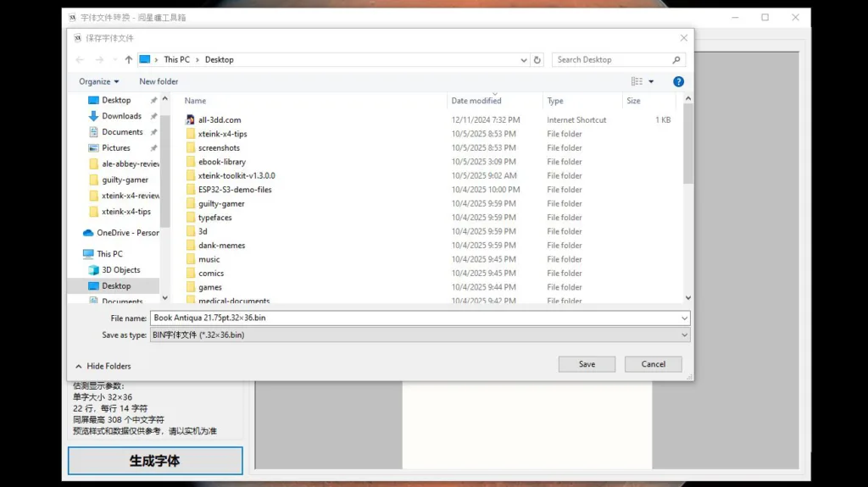The width and height of the screenshot is (868, 487).
Task: Select the 3d folder
Action: coord(203,231)
